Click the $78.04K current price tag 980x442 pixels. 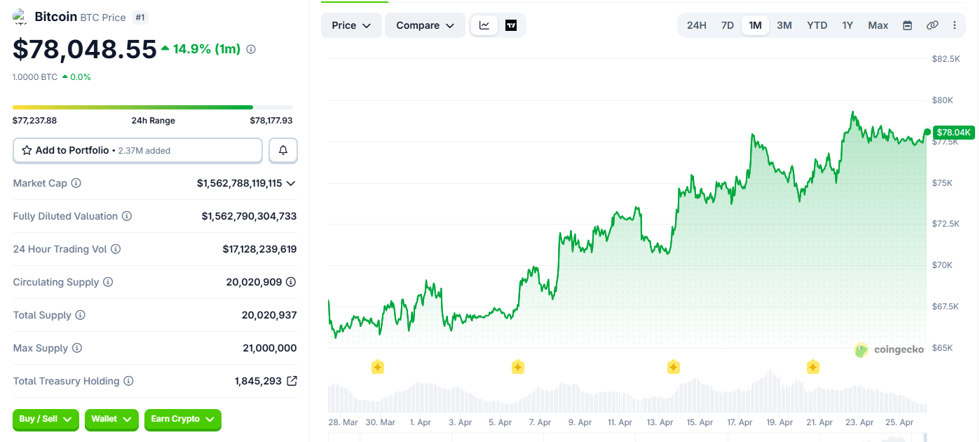point(953,132)
